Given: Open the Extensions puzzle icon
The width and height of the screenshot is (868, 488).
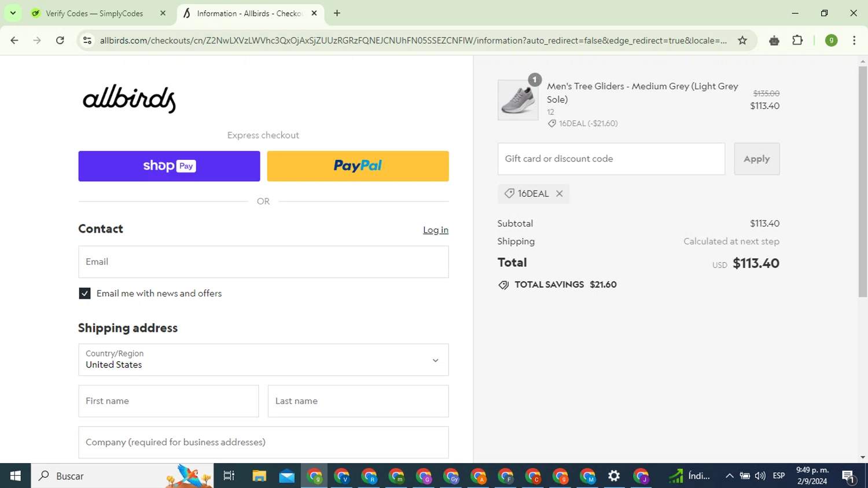Looking at the screenshot, I should [797, 41].
